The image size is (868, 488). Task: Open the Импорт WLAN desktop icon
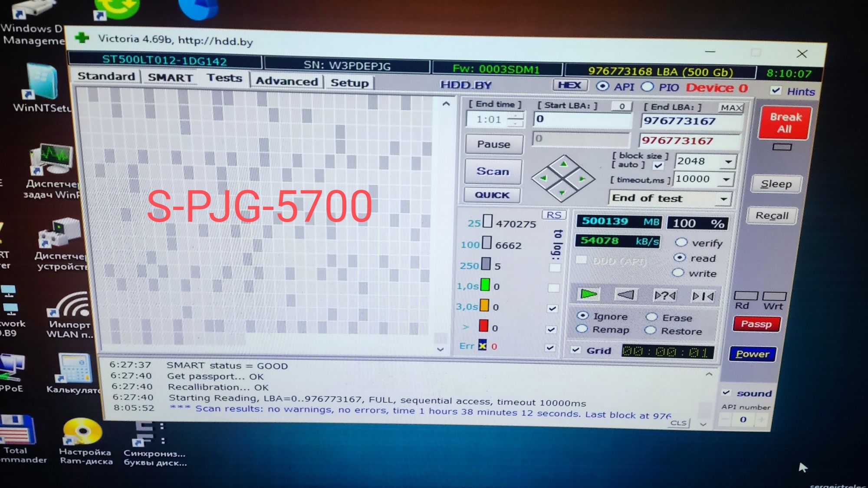click(x=69, y=314)
